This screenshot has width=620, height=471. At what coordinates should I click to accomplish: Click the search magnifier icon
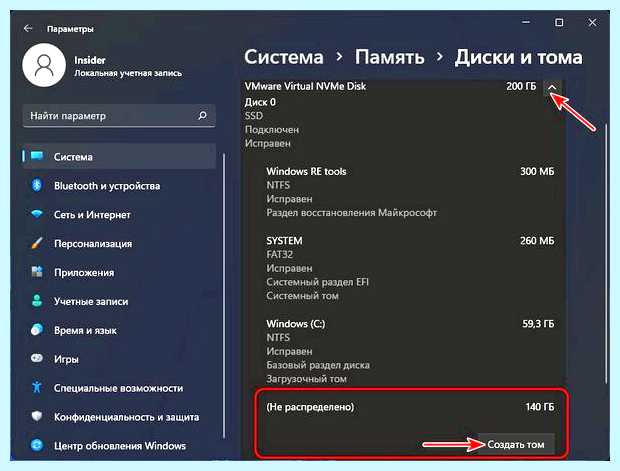[x=202, y=115]
